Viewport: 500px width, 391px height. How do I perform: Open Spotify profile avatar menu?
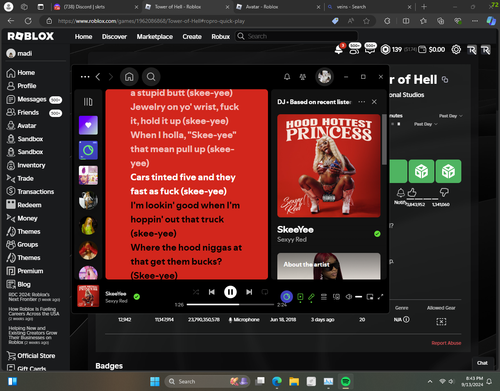click(x=324, y=77)
